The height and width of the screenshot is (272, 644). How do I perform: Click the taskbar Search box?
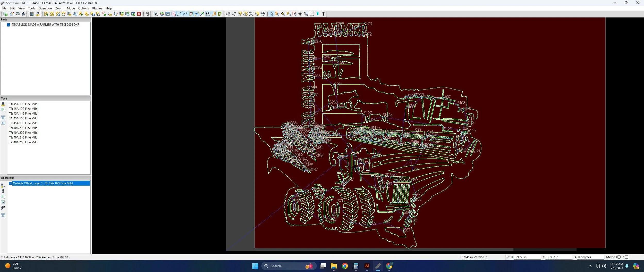click(x=289, y=266)
